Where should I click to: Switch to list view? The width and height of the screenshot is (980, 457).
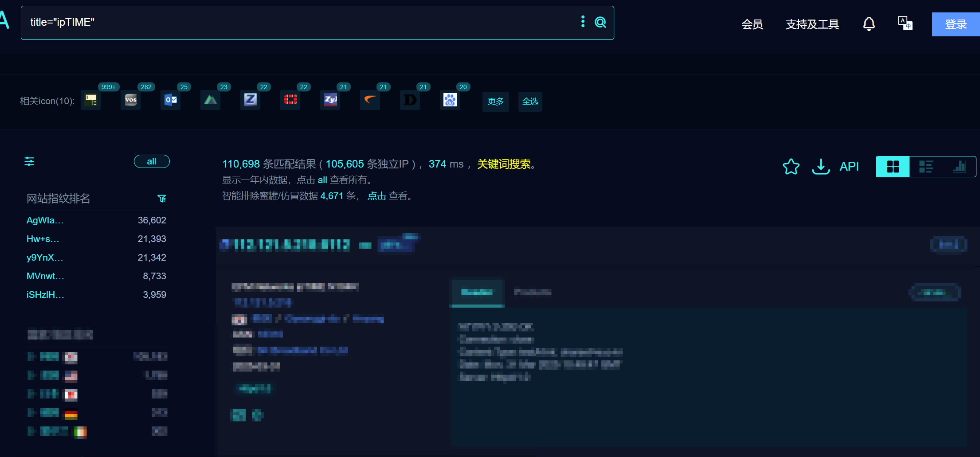(926, 167)
